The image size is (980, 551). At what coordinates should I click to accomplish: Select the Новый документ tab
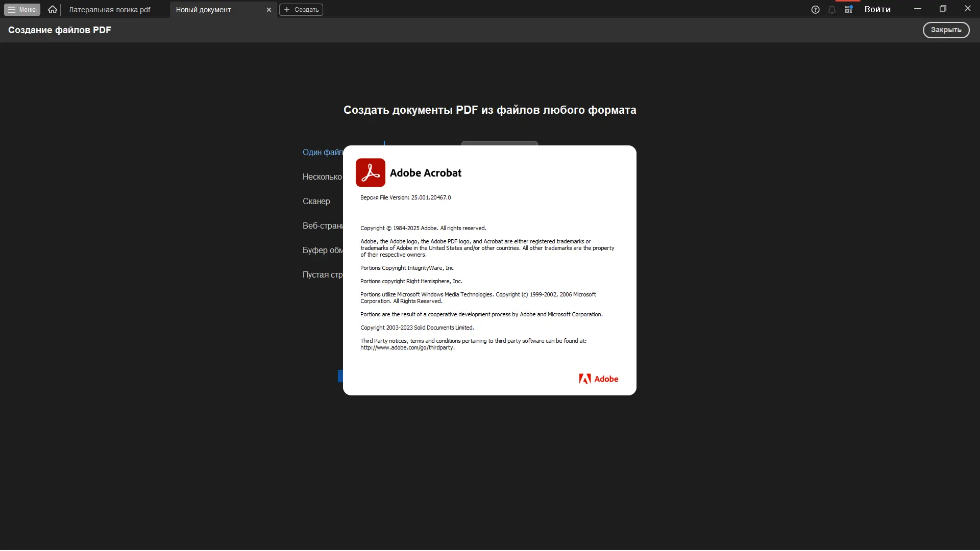(204, 10)
